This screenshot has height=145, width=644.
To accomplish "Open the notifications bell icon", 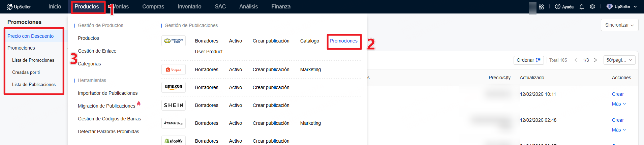I will [581, 7].
